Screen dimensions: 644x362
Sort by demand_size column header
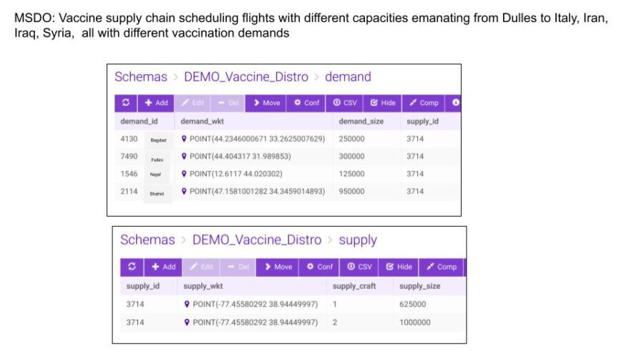pyautogui.click(x=361, y=121)
